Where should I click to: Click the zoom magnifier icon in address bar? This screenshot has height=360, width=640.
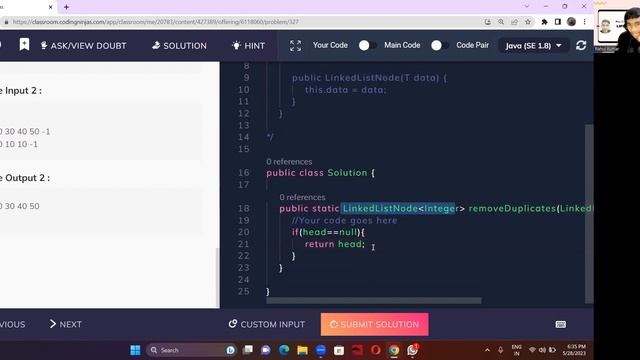(x=501, y=22)
